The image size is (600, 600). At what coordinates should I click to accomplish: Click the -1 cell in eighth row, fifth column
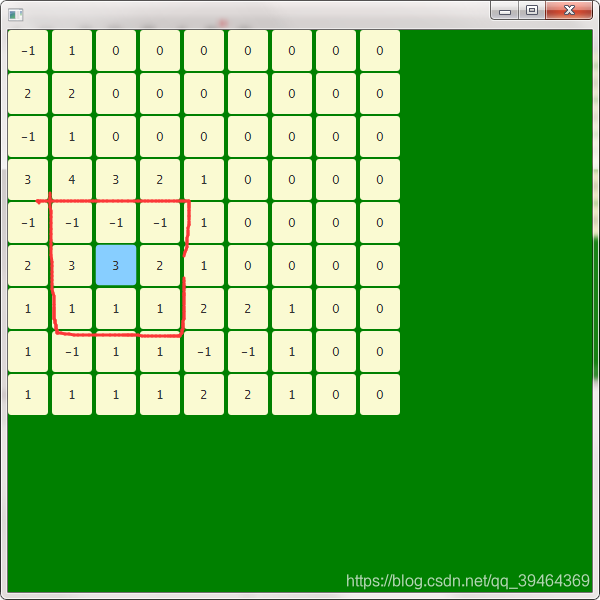[x=204, y=351]
